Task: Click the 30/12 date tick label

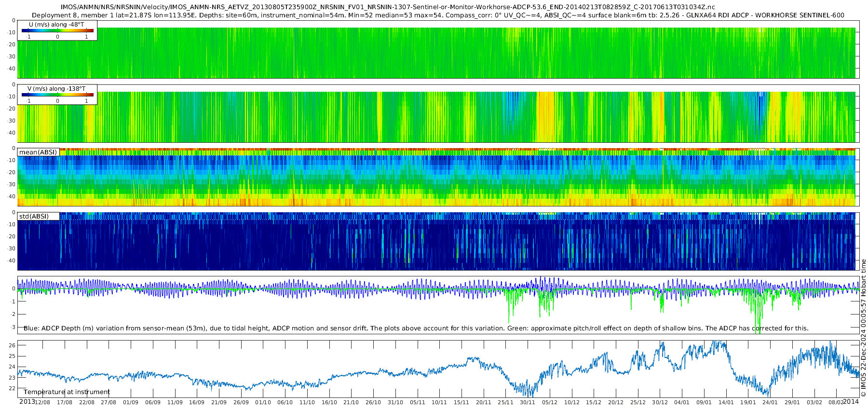Action: [x=660, y=402]
